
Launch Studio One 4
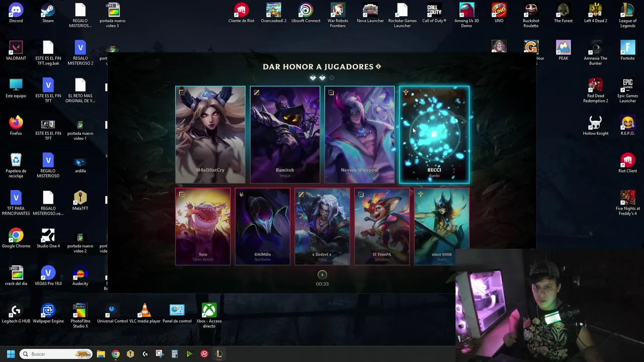48,238
